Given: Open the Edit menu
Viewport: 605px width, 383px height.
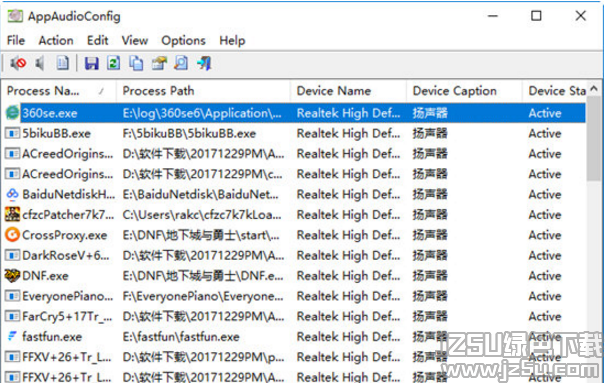Looking at the screenshot, I should [98, 40].
